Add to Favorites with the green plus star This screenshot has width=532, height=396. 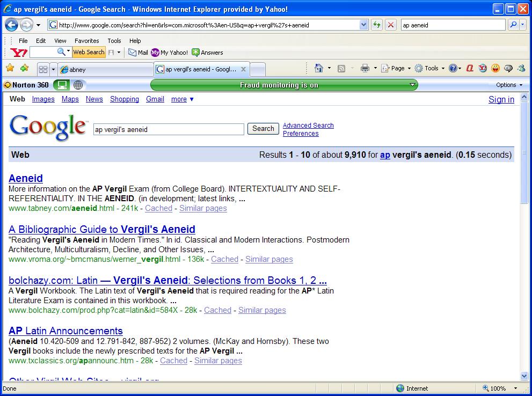25,68
